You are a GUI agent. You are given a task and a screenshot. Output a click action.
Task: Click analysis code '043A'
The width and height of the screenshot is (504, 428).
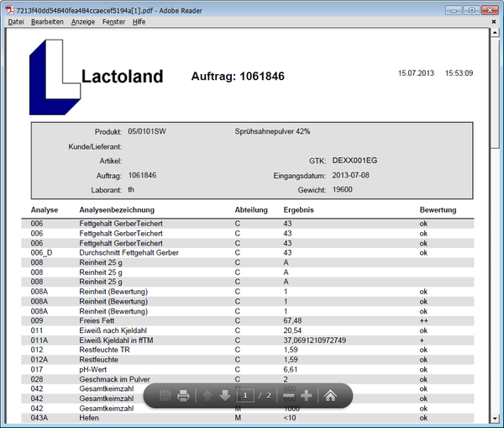click(39, 418)
